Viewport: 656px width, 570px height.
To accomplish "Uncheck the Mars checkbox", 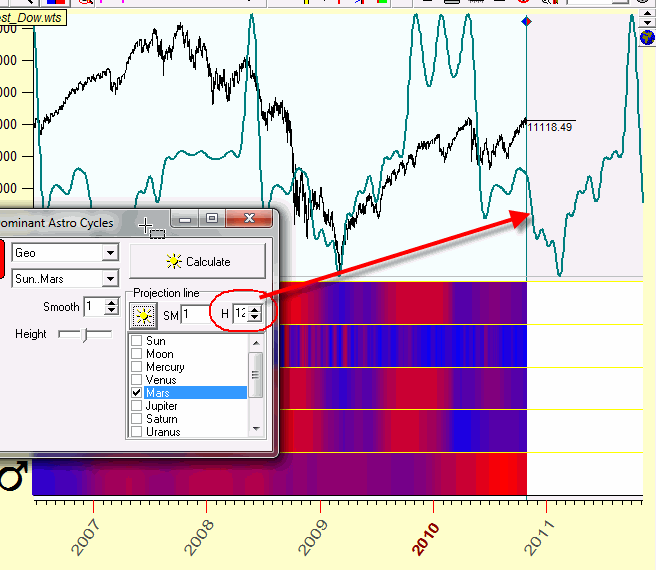I will coord(137,394).
